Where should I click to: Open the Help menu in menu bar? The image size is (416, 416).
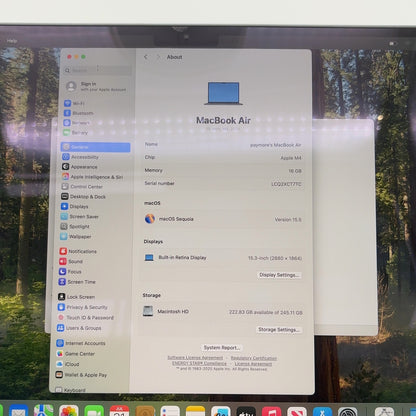click(x=12, y=41)
